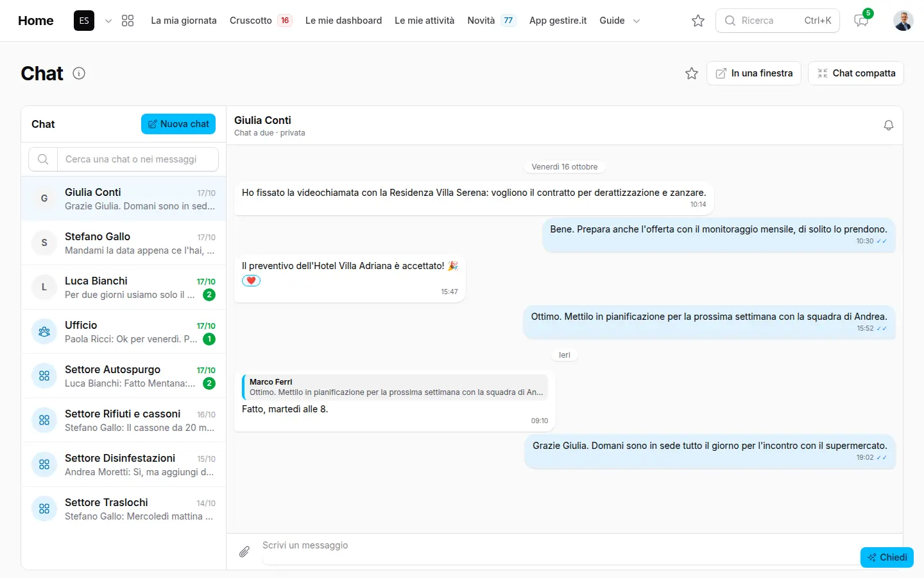Click the info icon next to Chat title

pyautogui.click(x=79, y=73)
